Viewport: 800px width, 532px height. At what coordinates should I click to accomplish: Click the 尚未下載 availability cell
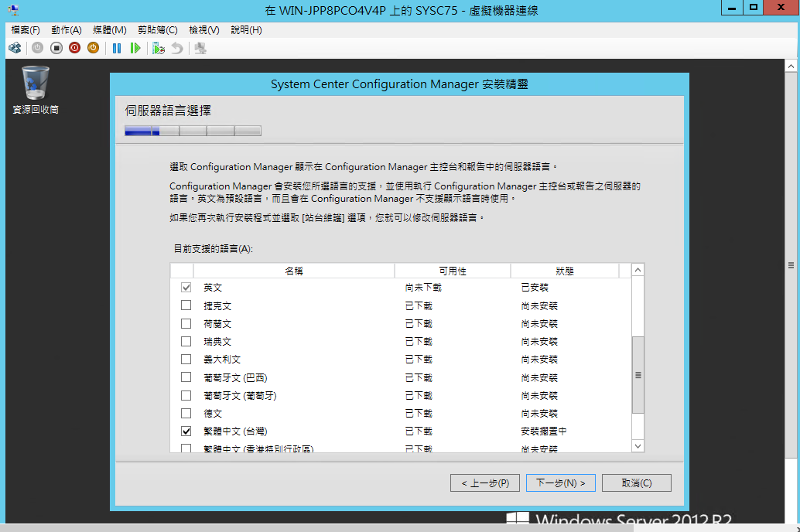pos(423,288)
